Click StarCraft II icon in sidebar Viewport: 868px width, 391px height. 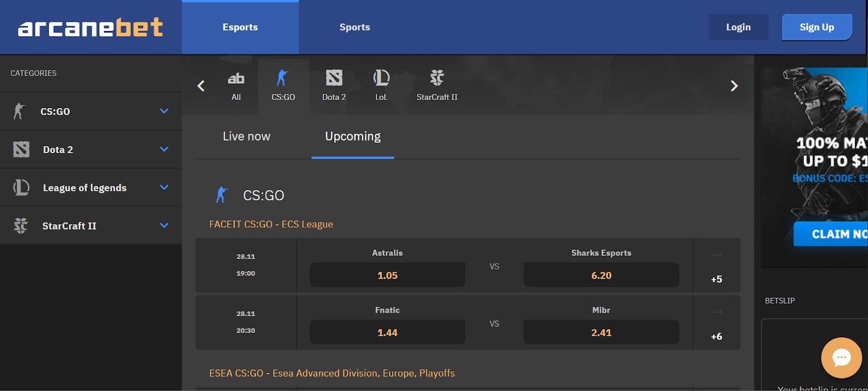coord(21,225)
